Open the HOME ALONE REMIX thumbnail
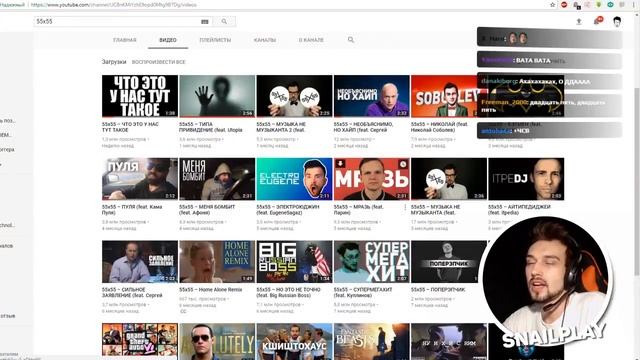640x360 pixels. pyautogui.click(x=217, y=262)
